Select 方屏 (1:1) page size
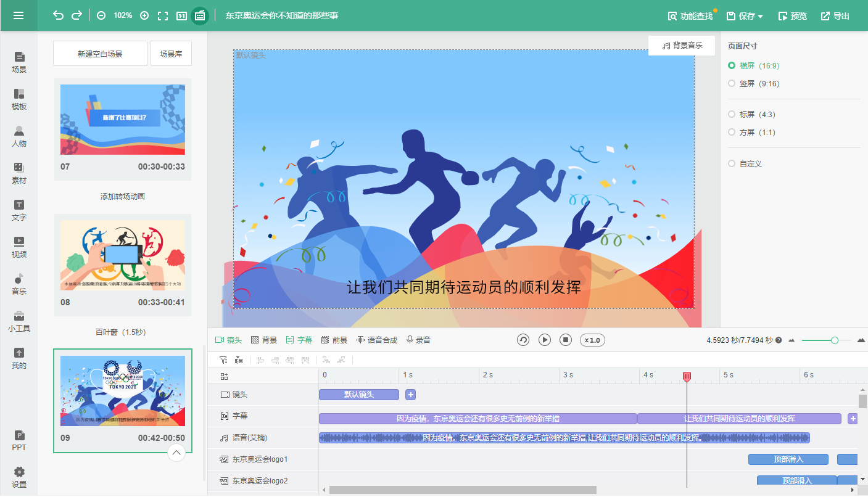The width and height of the screenshot is (868, 497). [x=751, y=132]
